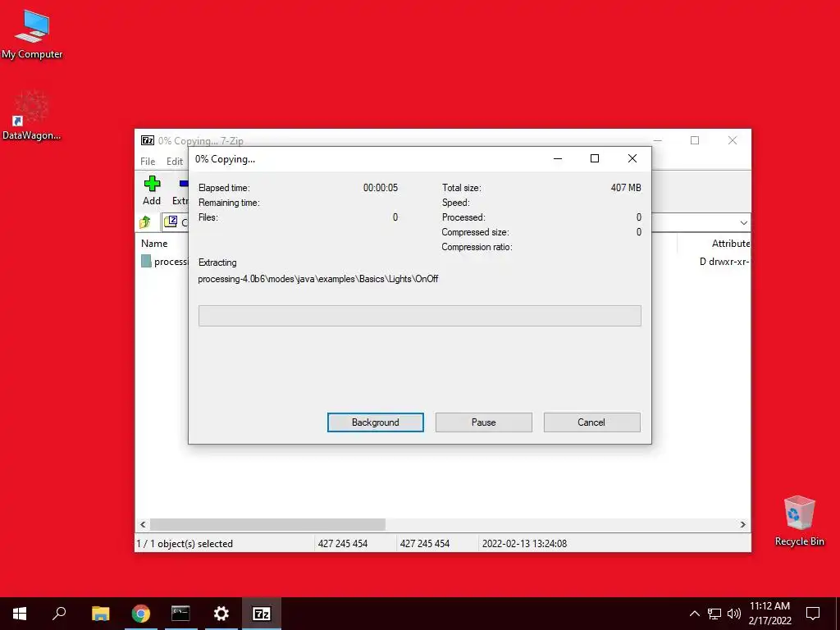Open the Windows Start menu
The image size is (840, 630).
click(x=20, y=614)
